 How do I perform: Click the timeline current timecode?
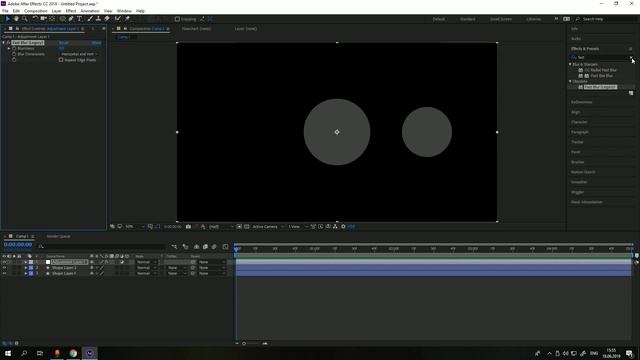(18, 244)
